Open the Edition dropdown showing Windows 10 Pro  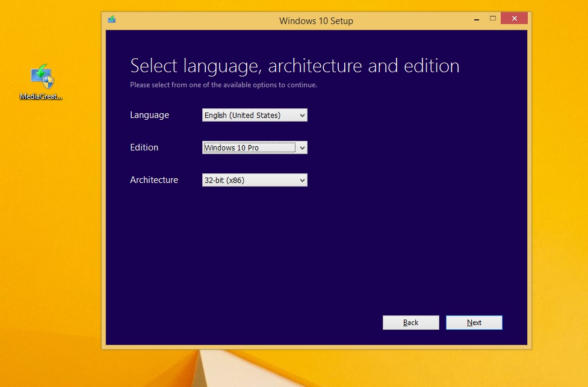(x=255, y=147)
